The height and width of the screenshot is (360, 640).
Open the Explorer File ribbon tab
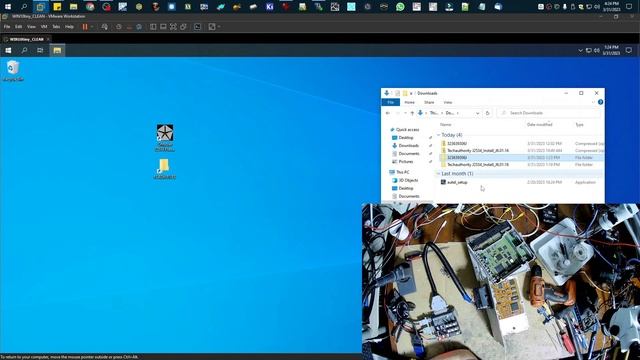pos(391,102)
